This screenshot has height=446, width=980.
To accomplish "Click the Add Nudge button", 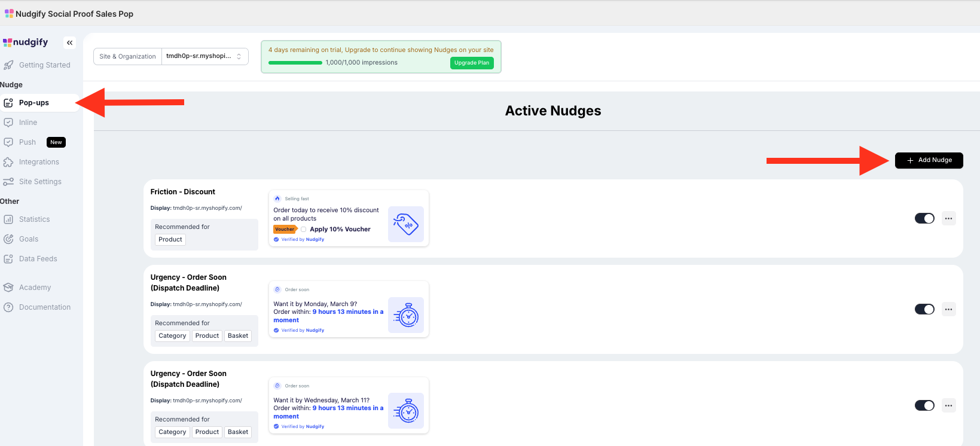I will click(x=929, y=160).
